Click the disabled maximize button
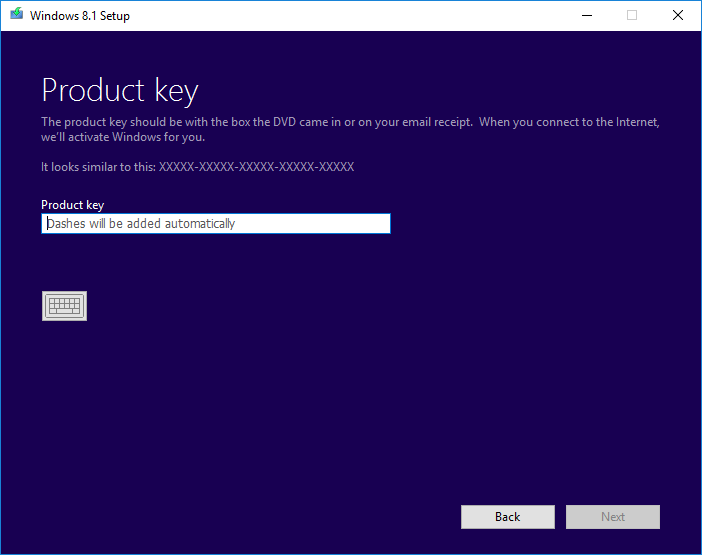702x555 pixels. (632, 15)
